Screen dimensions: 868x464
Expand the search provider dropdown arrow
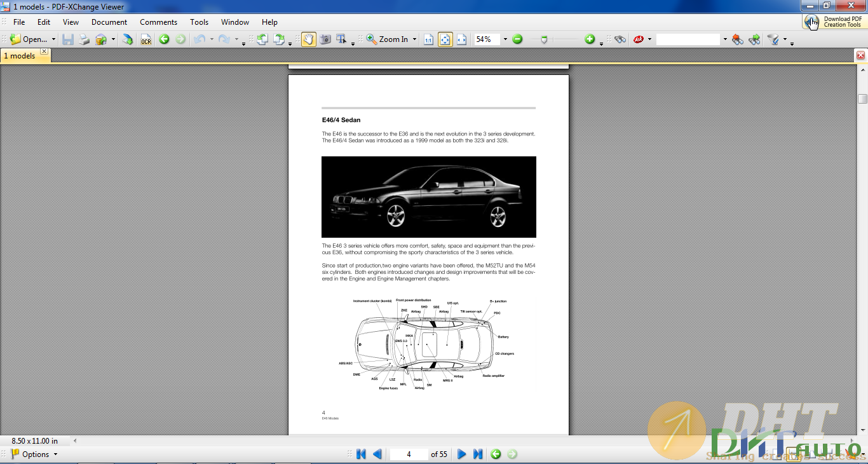click(x=649, y=39)
